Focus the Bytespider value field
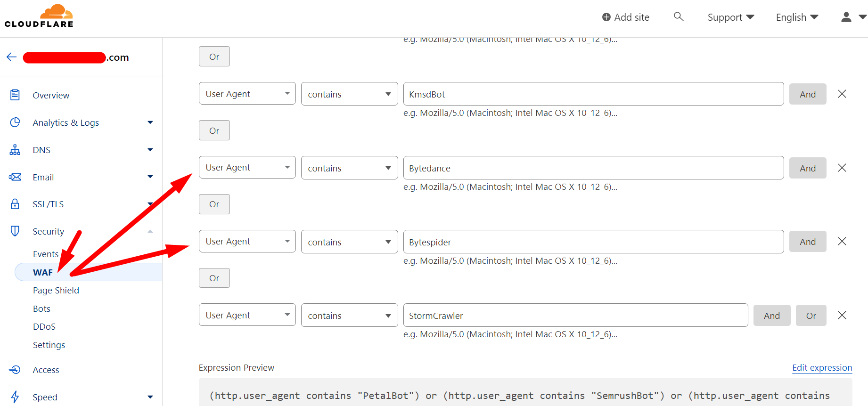Viewport: 868px width, 406px height. click(594, 242)
